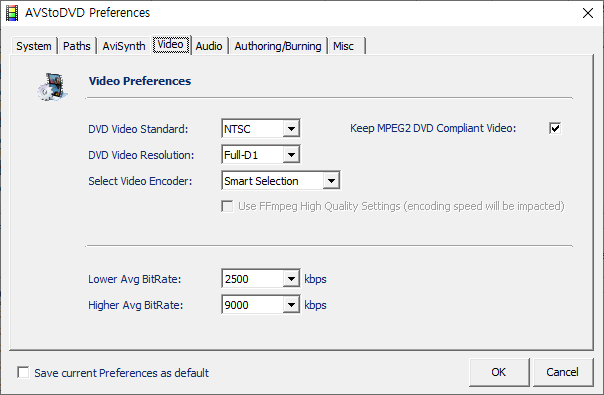The image size is (604, 395).
Task: Open the Misc tab
Action: [346, 46]
